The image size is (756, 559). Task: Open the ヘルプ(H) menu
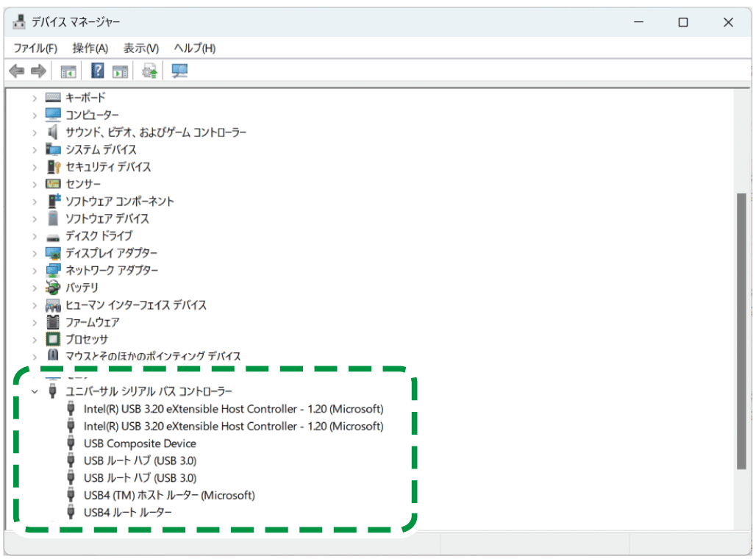coord(194,49)
